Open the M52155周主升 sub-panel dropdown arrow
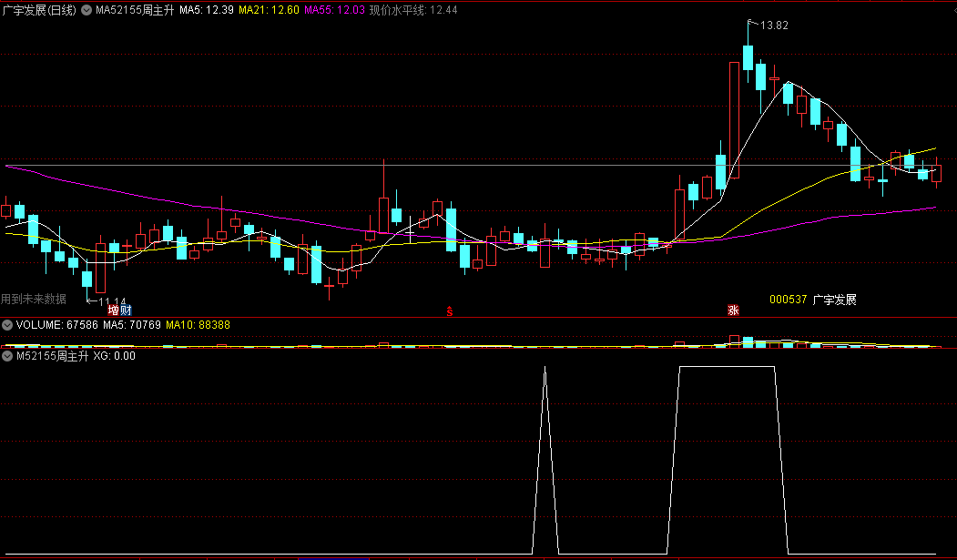957x560 pixels. pyautogui.click(x=7, y=356)
